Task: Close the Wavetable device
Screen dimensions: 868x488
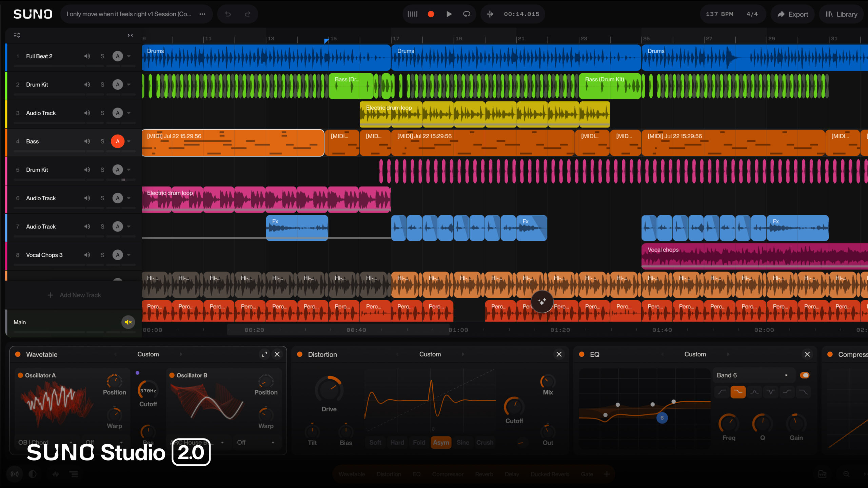Action: pyautogui.click(x=277, y=354)
